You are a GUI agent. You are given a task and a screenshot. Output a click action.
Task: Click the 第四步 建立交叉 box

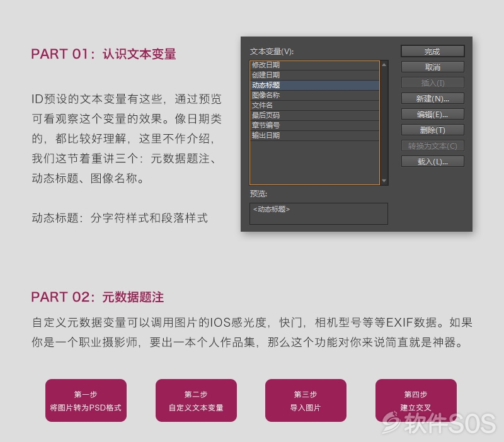pyautogui.click(x=416, y=400)
